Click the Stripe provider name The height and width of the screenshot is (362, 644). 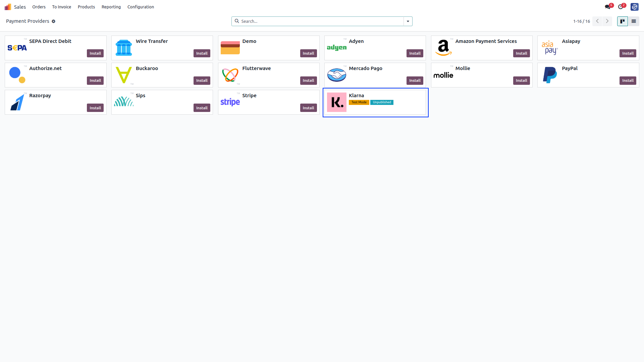[x=249, y=96]
